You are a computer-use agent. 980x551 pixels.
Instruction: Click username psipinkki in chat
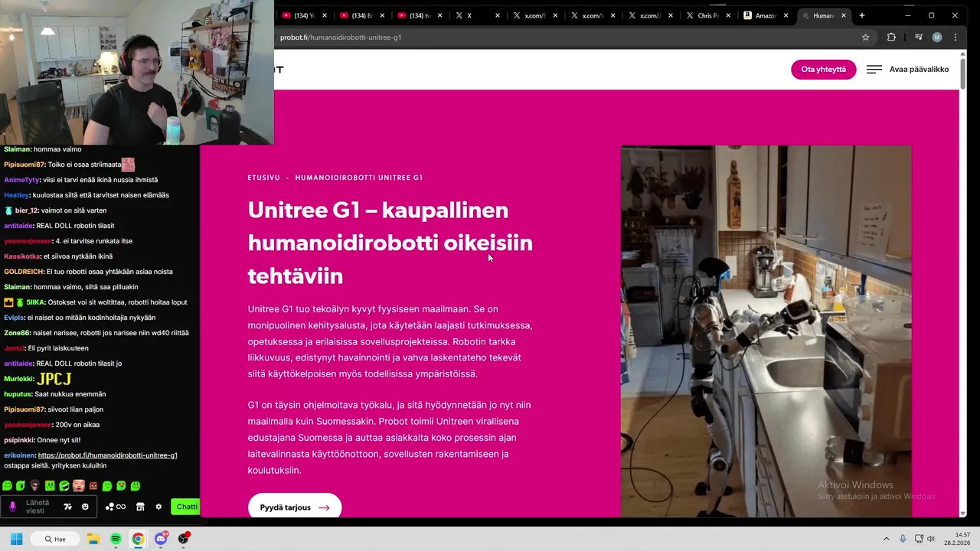18,440
